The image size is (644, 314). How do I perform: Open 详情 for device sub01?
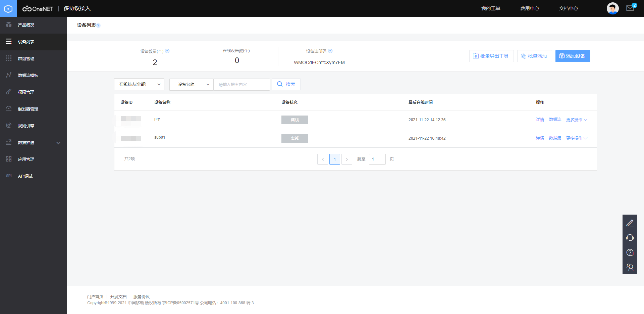click(540, 138)
